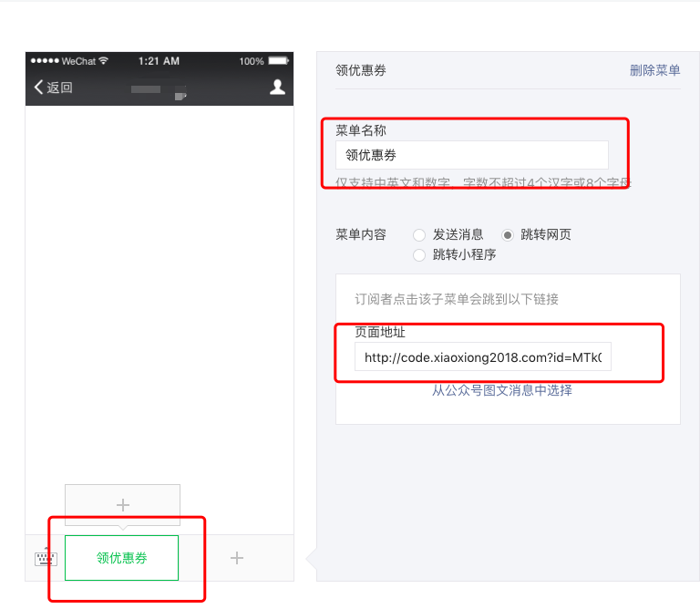Screen dimensions: 700x609
Task: Focus the 菜单名称 text field
Action: pyautogui.click(x=471, y=155)
